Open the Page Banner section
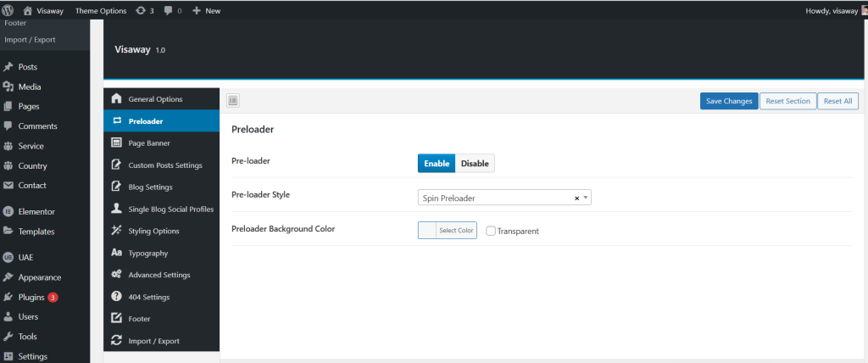 click(x=149, y=142)
